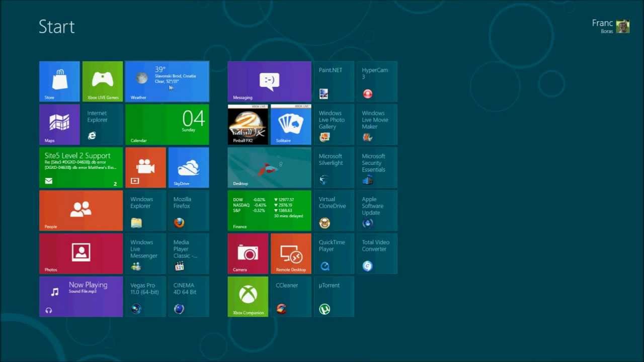Launch HyperCam 3 tile

point(377,81)
